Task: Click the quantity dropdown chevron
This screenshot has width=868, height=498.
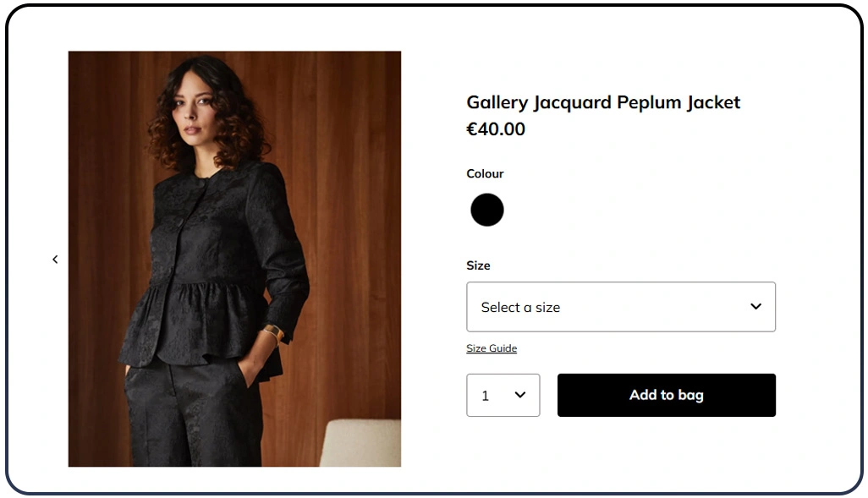Action: pos(520,395)
